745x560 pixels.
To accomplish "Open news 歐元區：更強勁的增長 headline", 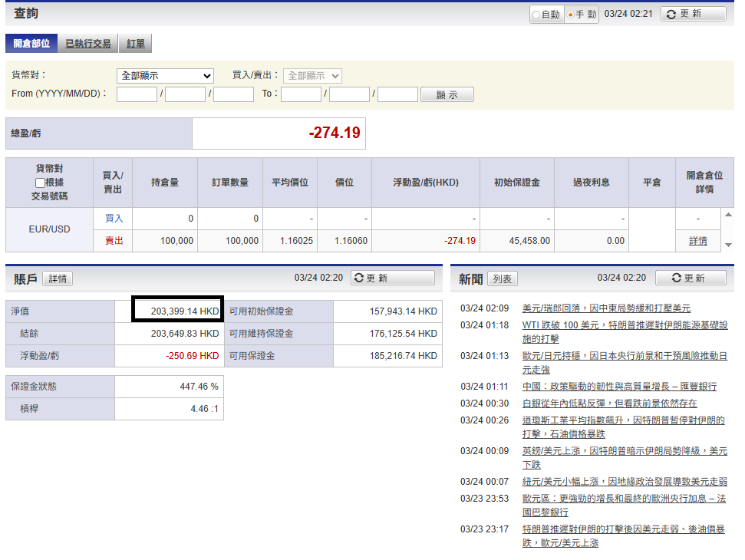I will click(625, 505).
